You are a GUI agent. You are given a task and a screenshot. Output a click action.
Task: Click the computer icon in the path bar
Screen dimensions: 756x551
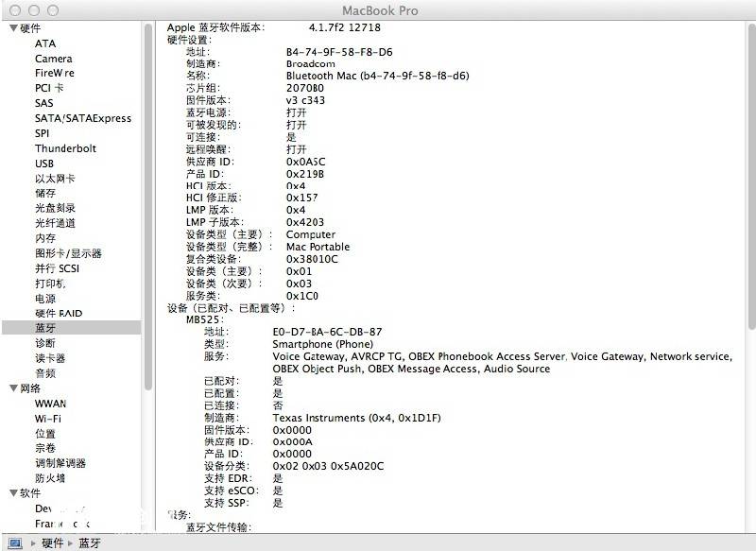click(x=15, y=543)
